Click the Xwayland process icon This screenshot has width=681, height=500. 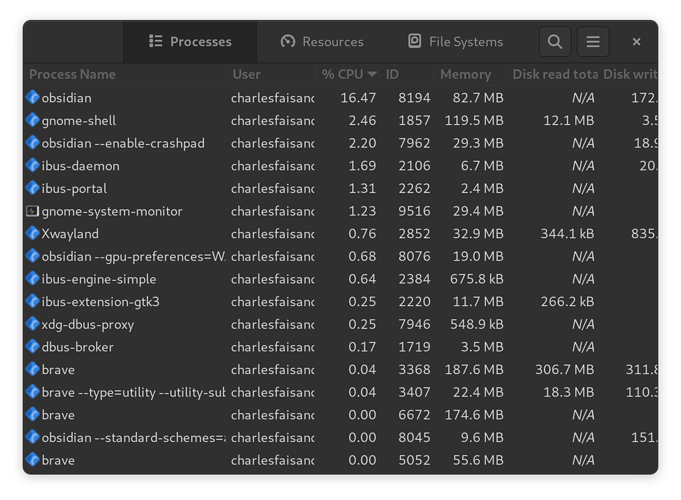coord(33,233)
